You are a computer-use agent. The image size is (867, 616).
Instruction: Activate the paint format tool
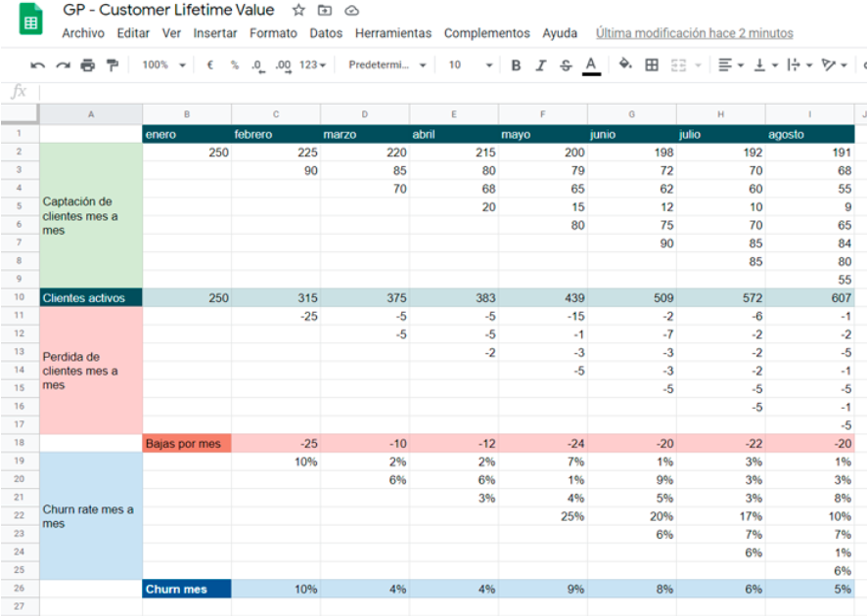[113, 66]
